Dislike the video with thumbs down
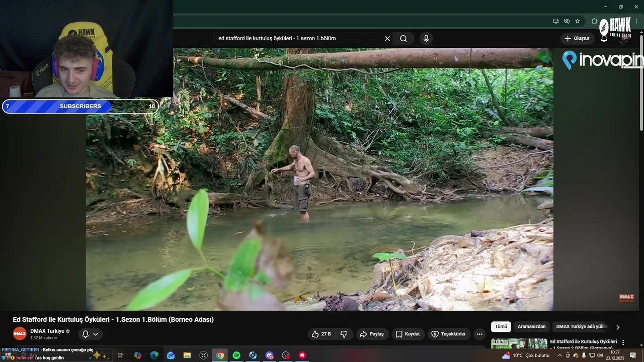This screenshot has width=644, height=362. 344,334
